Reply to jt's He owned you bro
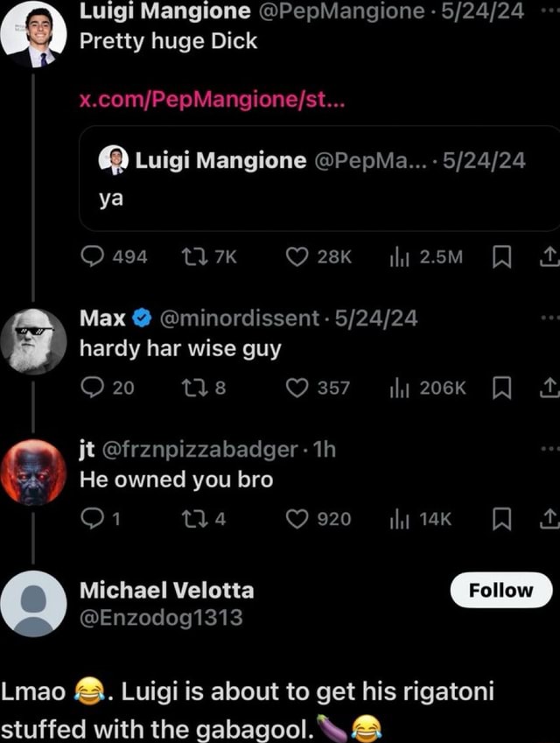560x743 pixels. tap(91, 519)
